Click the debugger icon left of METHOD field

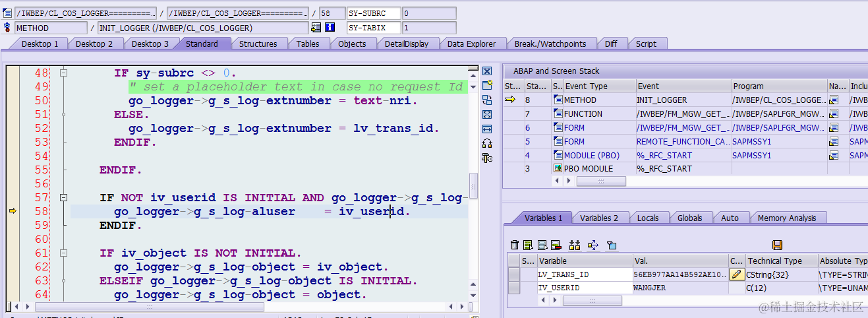coord(8,28)
